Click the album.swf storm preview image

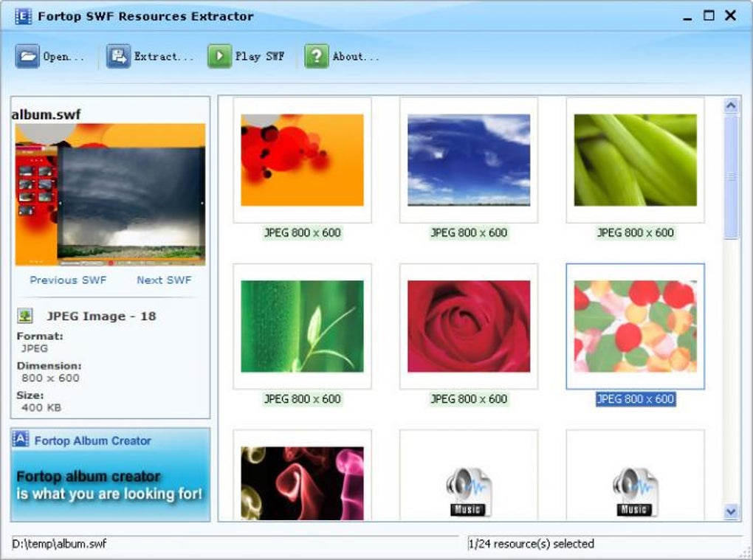coord(110,194)
